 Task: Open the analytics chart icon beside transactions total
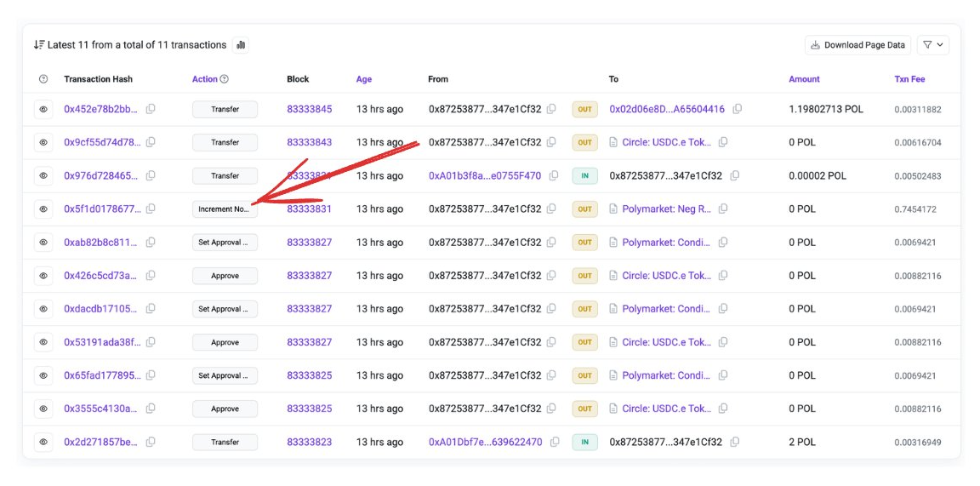pos(241,45)
